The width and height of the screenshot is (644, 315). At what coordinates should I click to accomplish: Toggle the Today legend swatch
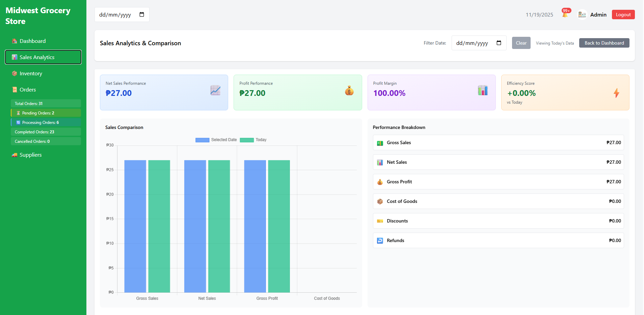(x=247, y=140)
